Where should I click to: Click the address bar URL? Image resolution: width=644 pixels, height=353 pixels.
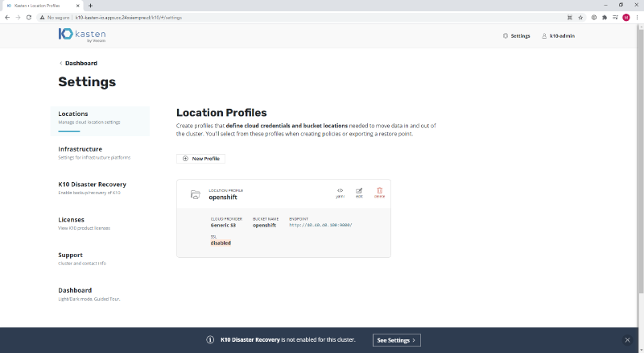[129, 18]
